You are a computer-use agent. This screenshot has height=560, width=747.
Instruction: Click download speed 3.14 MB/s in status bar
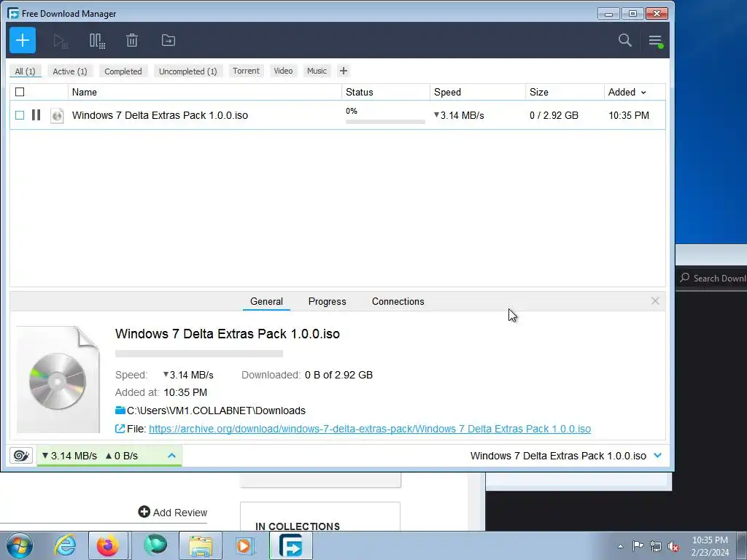pyautogui.click(x=69, y=456)
